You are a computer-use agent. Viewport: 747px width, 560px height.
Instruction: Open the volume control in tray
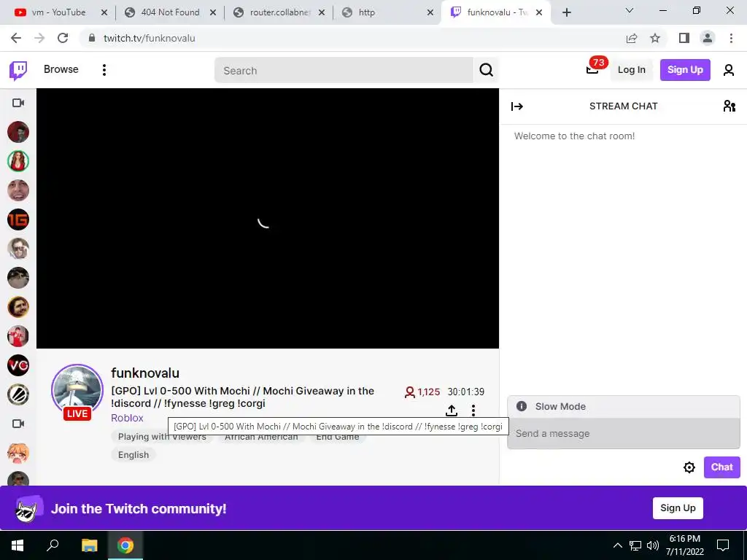(653, 545)
